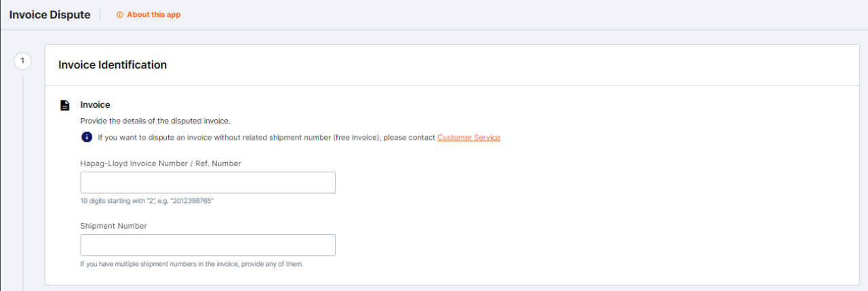This screenshot has width=868, height=291.
Task: Click the bold Invoice subsection heading
Action: tap(95, 104)
